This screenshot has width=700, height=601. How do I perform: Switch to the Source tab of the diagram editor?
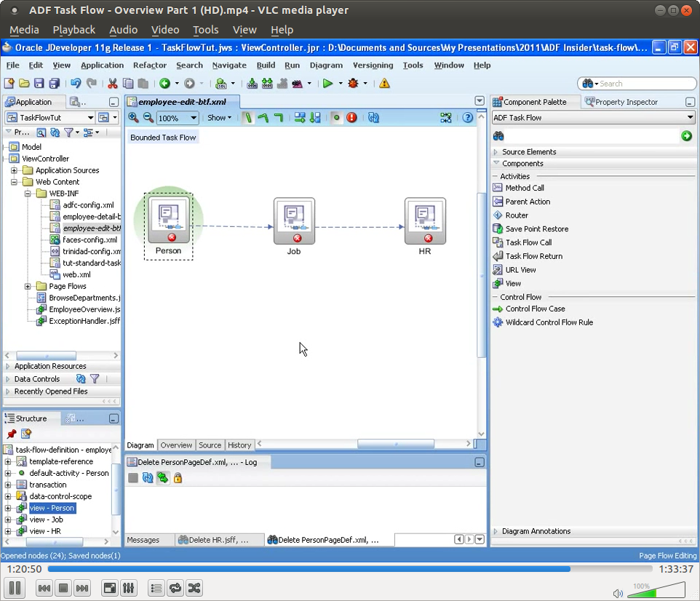click(x=210, y=445)
